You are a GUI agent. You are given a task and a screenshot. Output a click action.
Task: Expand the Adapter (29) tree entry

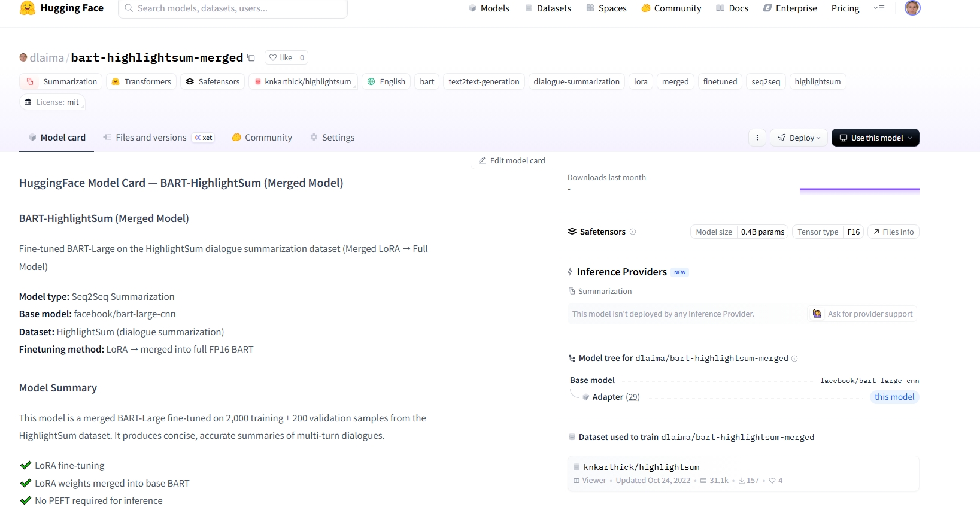(615, 397)
